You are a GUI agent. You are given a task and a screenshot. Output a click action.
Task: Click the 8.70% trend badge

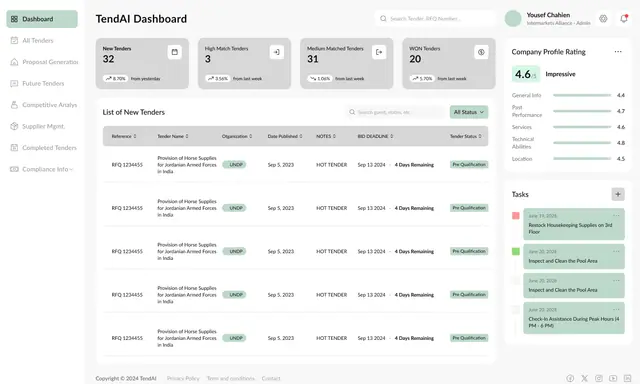[116, 78]
